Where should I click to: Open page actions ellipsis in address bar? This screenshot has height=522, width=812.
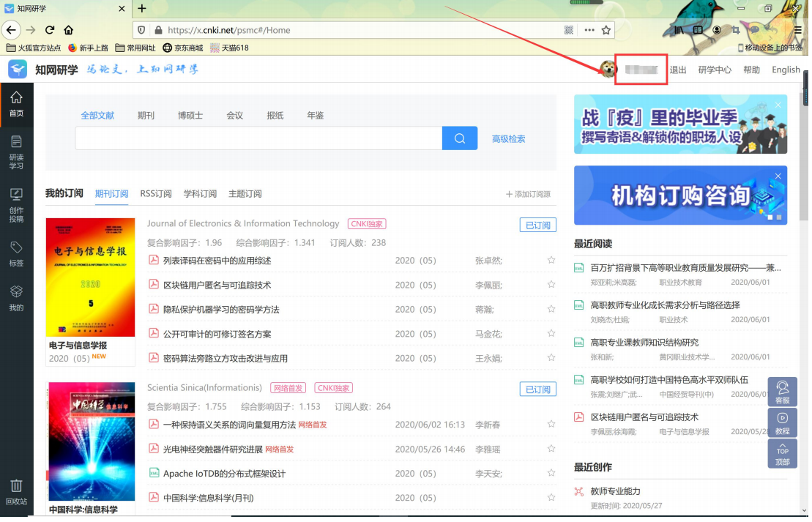coord(589,30)
